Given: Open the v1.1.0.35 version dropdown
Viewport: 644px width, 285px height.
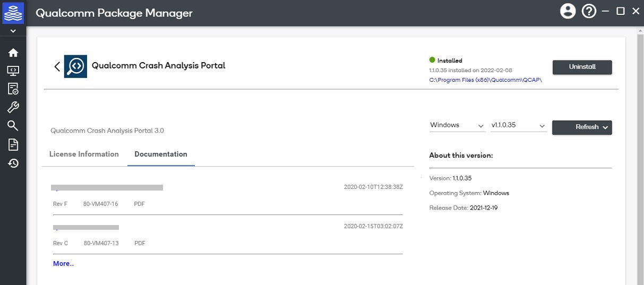Looking at the screenshot, I should [518, 125].
